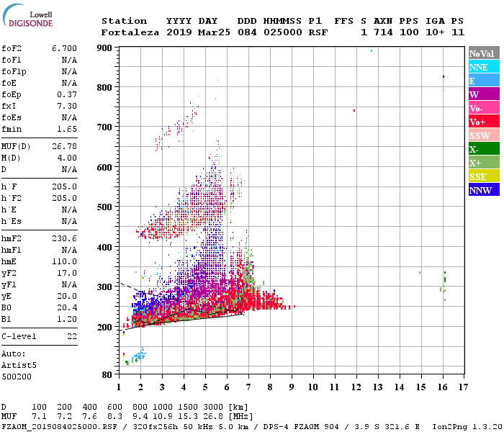
Task: Select the NNE cyan legend swatch
Action: coord(484,67)
